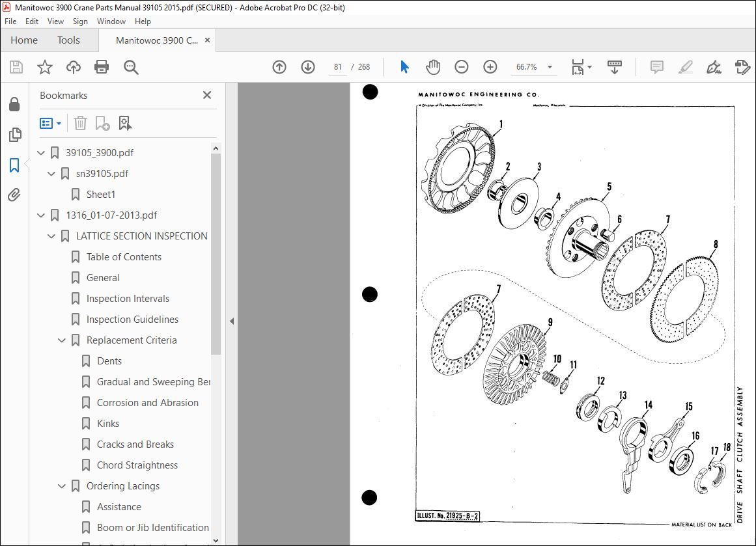Open the Attachments paperclip panel
Screen dimensions: 756x546
pos(14,195)
